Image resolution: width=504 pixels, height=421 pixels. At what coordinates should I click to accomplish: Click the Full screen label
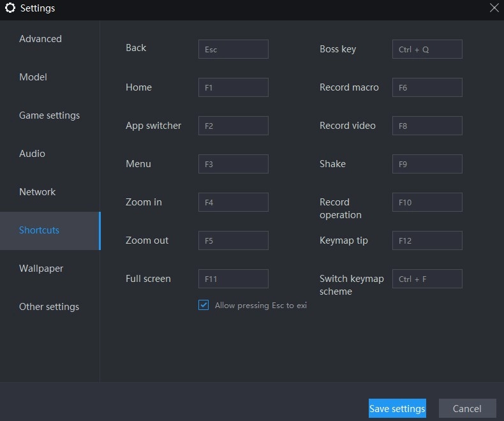point(148,279)
